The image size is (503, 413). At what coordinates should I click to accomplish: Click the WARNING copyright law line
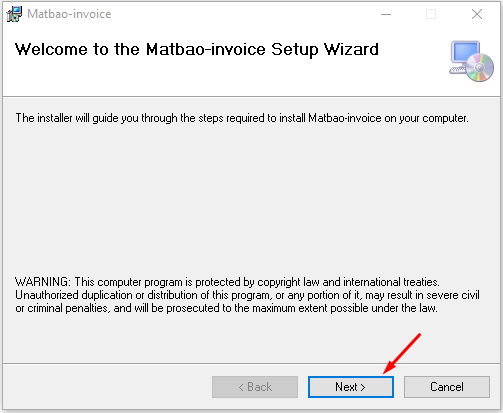tap(227, 282)
